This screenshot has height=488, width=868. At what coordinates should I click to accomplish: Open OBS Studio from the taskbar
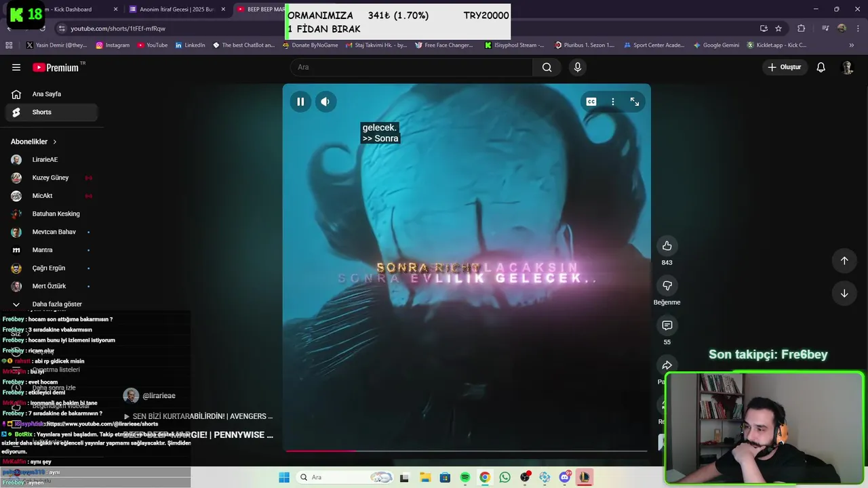pyautogui.click(x=525, y=477)
